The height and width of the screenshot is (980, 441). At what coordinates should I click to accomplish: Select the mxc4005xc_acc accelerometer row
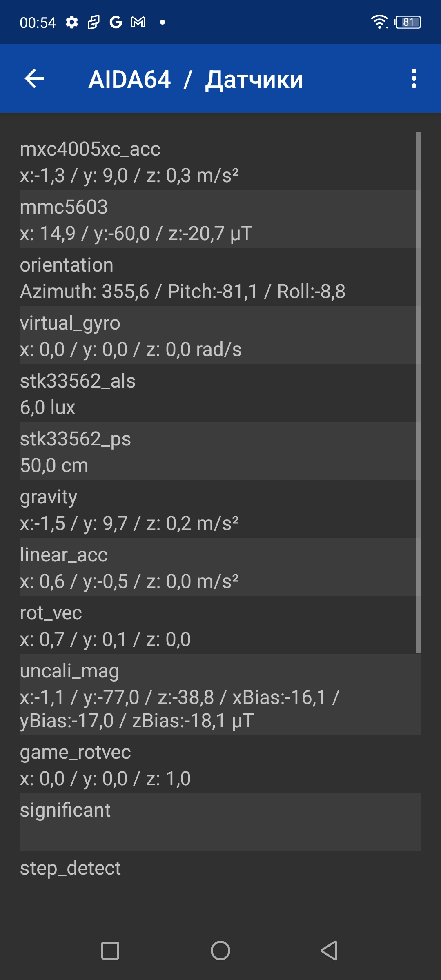(216, 162)
